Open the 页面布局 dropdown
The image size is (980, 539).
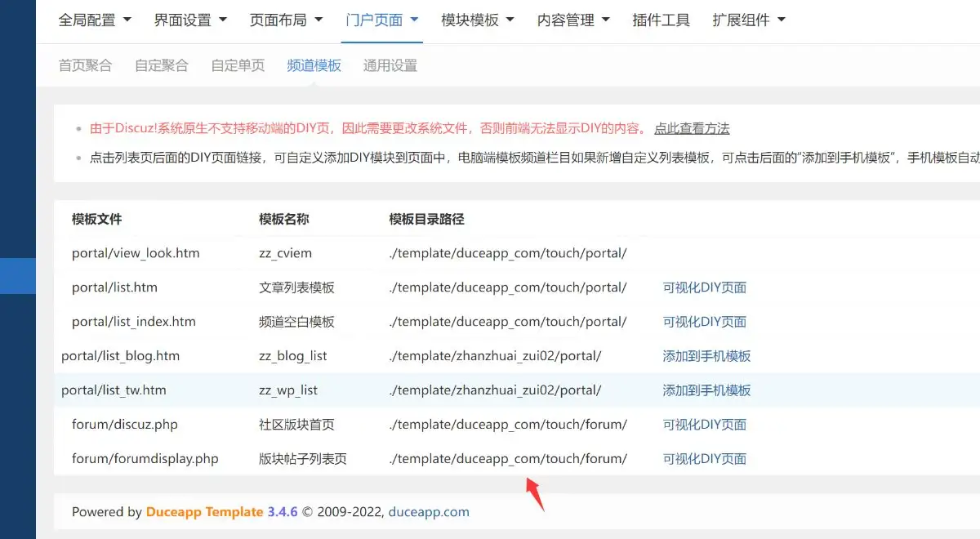click(279, 20)
